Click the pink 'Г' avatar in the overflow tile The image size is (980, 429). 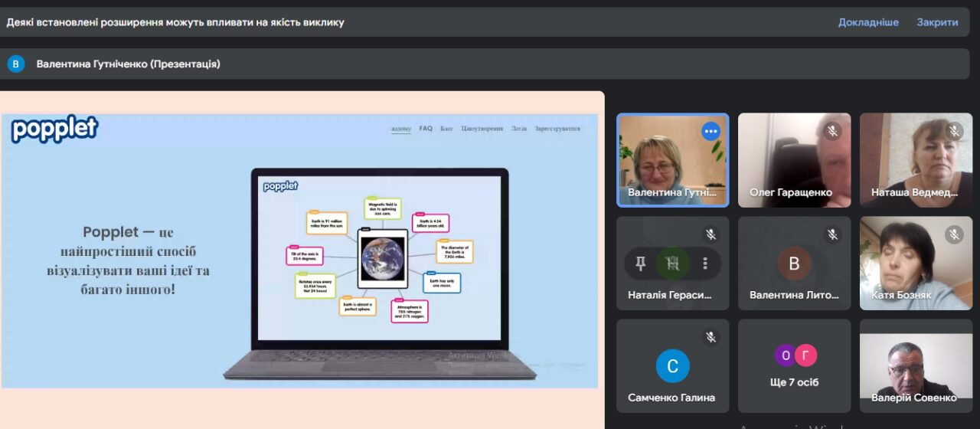click(805, 355)
